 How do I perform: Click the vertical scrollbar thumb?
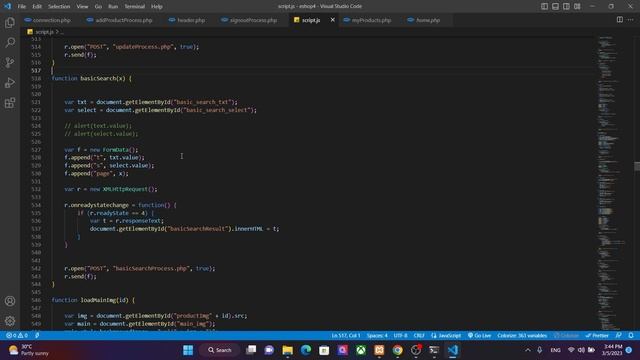tap(637, 166)
